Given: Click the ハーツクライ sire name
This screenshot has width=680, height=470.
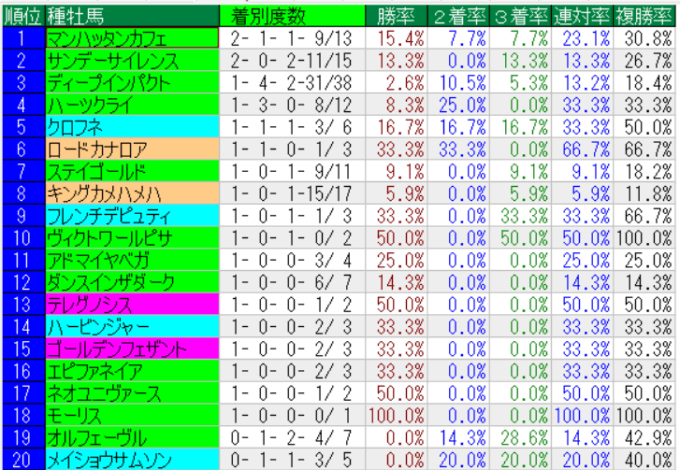Looking at the screenshot, I should click(x=132, y=105).
